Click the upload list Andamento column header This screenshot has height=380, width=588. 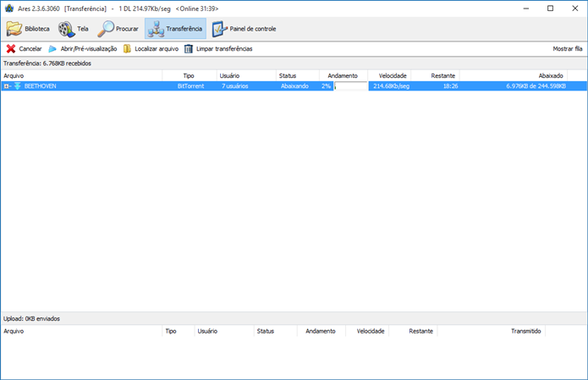tap(321, 331)
